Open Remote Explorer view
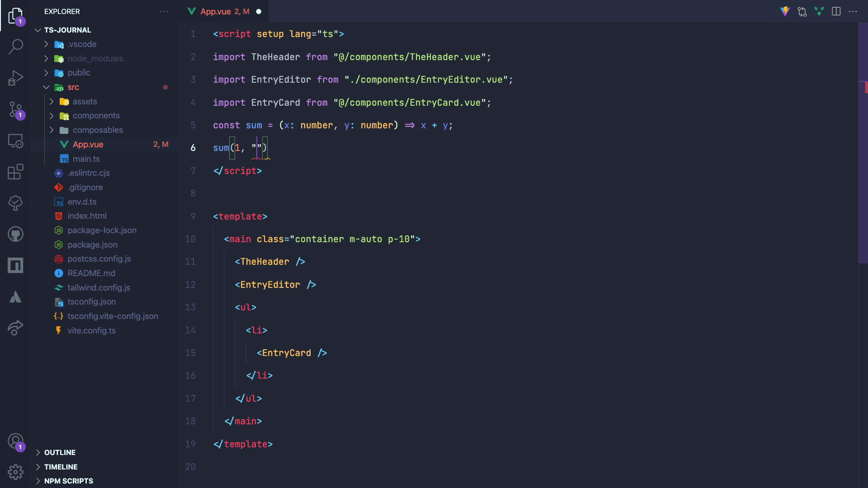 click(x=15, y=141)
